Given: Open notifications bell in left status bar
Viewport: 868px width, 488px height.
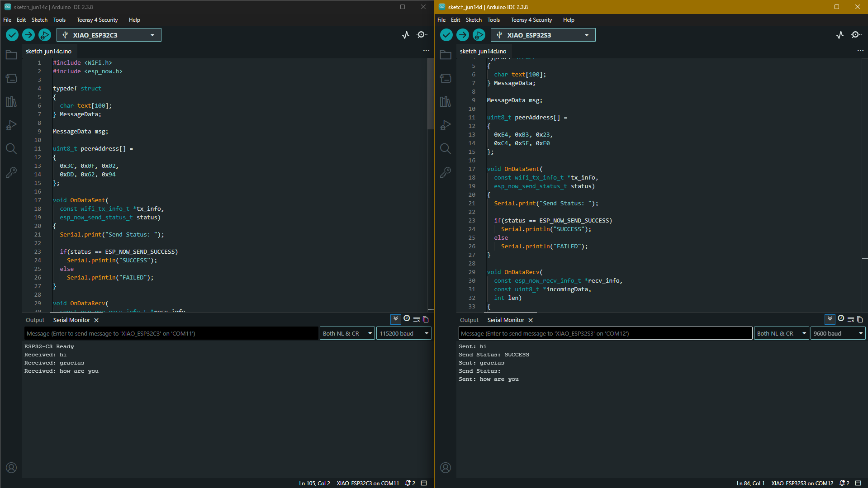Looking at the screenshot, I should tap(410, 483).
